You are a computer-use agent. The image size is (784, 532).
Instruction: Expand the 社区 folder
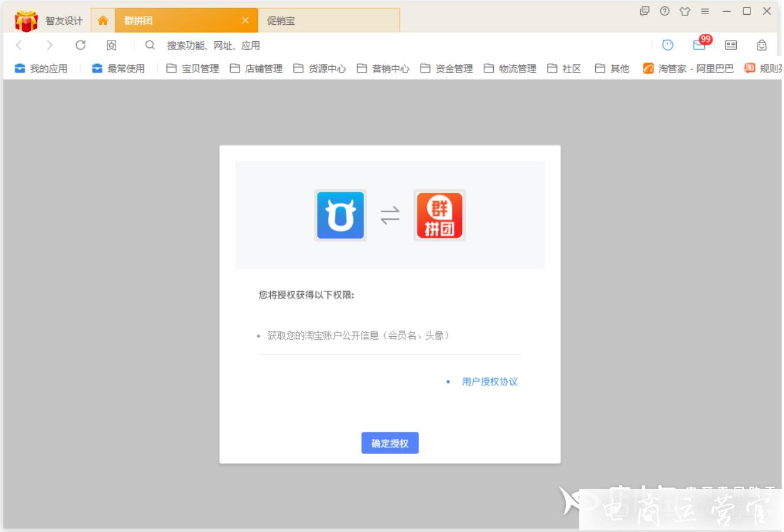coord(564,68)
